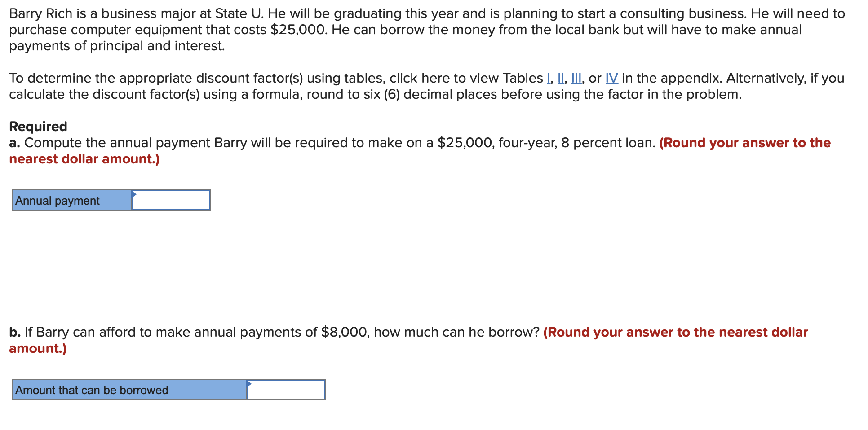
Task: Click inside the Amount that can be borrowed box
Action: pos(286,390)
